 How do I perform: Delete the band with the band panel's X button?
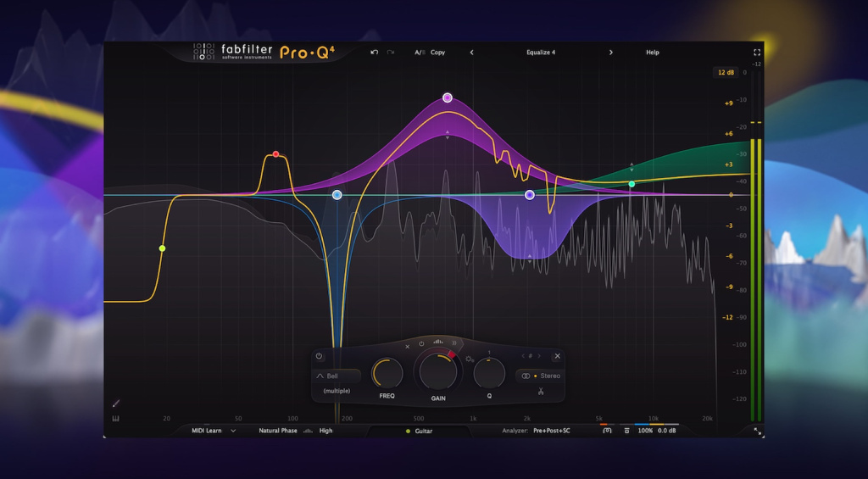558,356
